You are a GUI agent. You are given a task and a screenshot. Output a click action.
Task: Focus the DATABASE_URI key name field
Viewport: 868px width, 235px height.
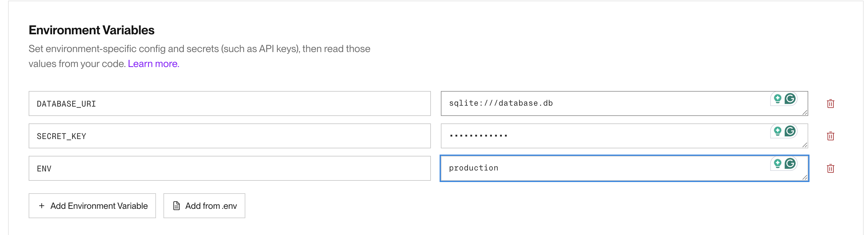(x=229, y=103)
